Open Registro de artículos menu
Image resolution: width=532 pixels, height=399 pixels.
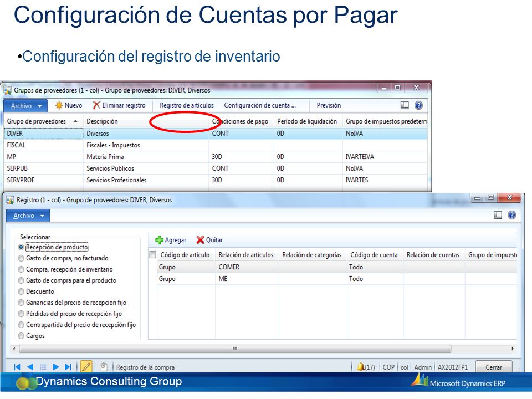[187, 105]
